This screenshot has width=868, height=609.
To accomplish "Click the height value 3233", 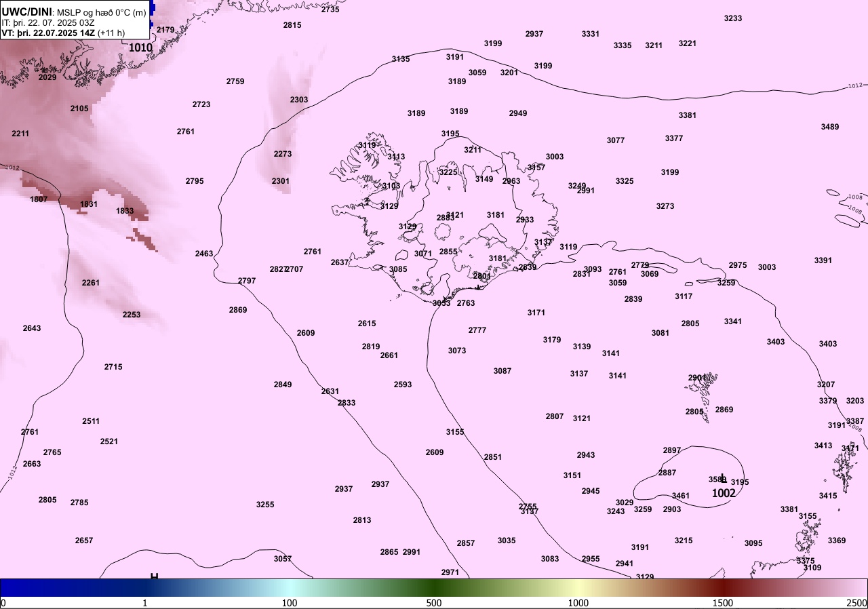I will click(733, 18).
